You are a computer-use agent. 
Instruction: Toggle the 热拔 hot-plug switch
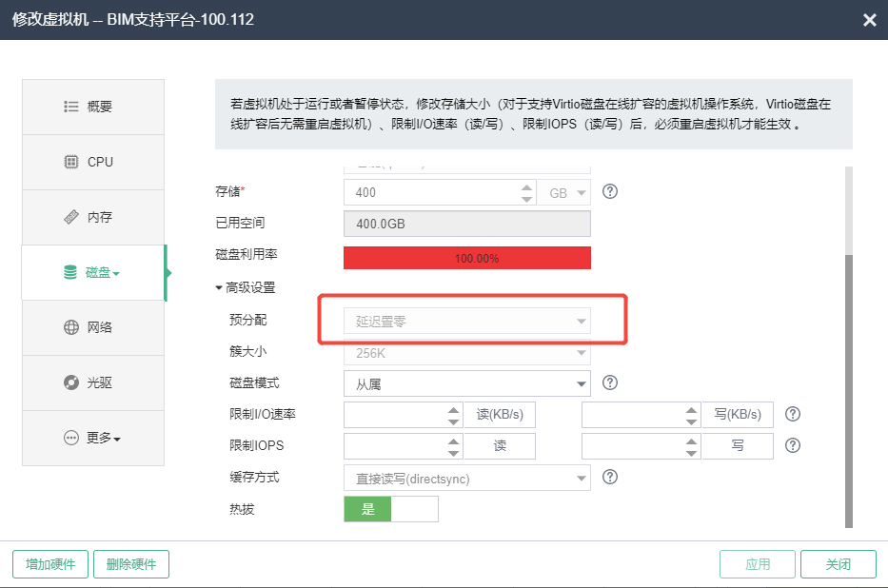pos(390,509)
